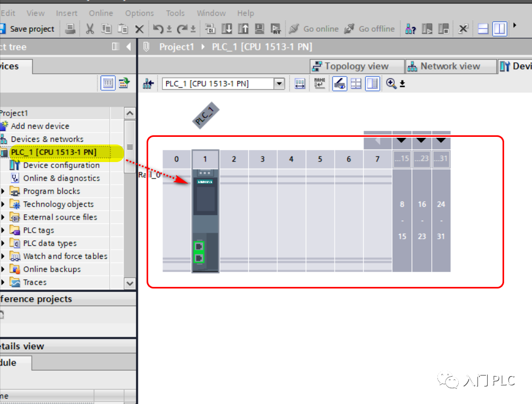This screenshot has width=532, height=404.
Task: Click the Start CPU icon
Action: click(427, 29)
